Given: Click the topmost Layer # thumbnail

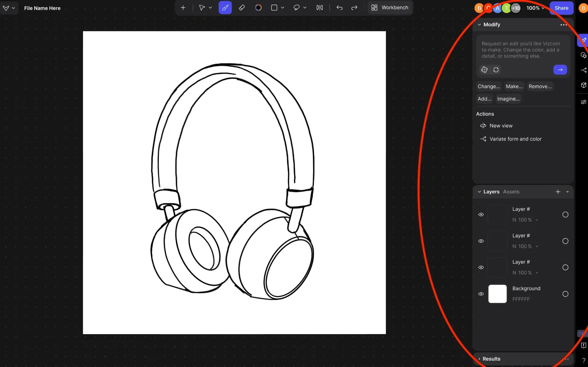Looking at the screenshot, I should coord(498,215).
